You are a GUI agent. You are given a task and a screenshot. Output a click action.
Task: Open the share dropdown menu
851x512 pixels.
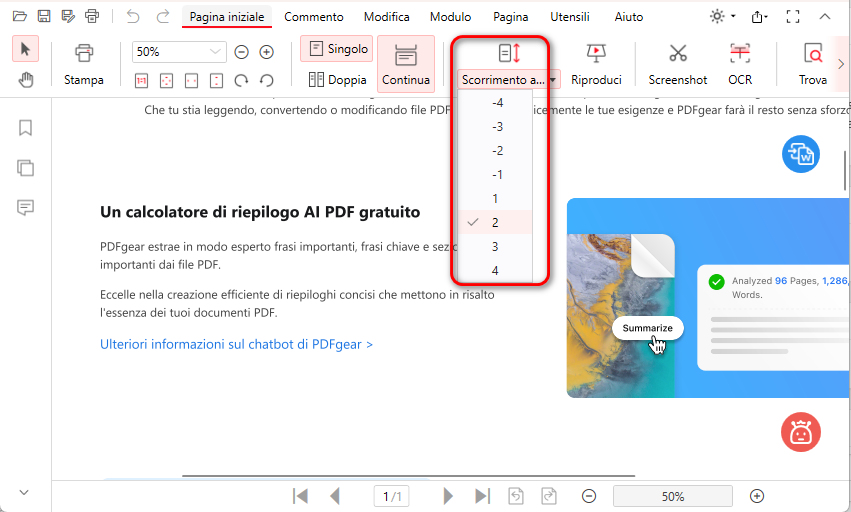point(759,17)
